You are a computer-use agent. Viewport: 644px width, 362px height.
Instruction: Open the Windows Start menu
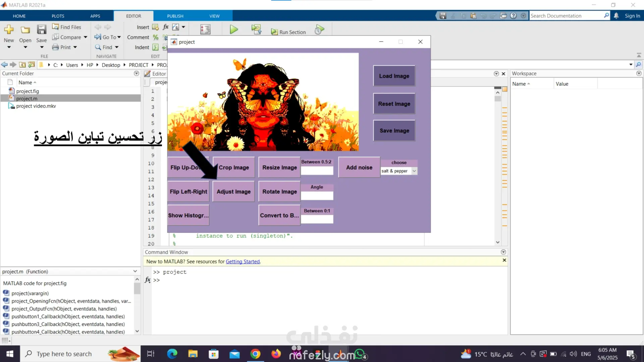pos(10,354)
